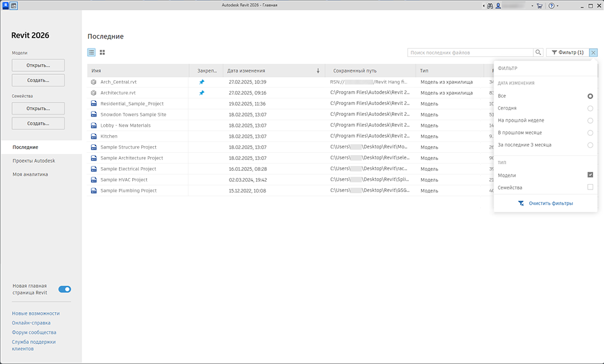Image resolution: width=604 pixels, height=364 pixels.
Task: Click Residential_Sample_Project file icon
Action: (93, 103)
